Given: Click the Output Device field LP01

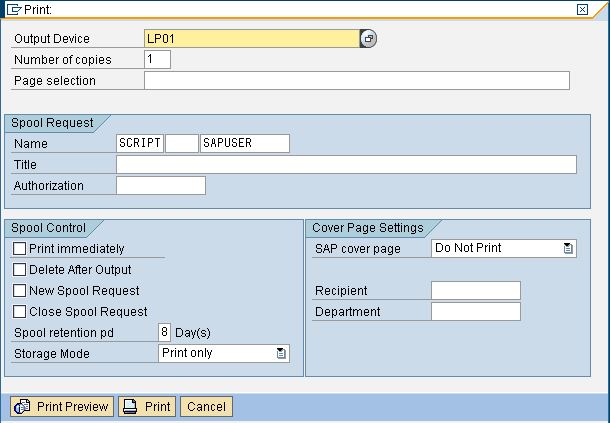Looking at the screenshot, I should click(x=252, y=39).
